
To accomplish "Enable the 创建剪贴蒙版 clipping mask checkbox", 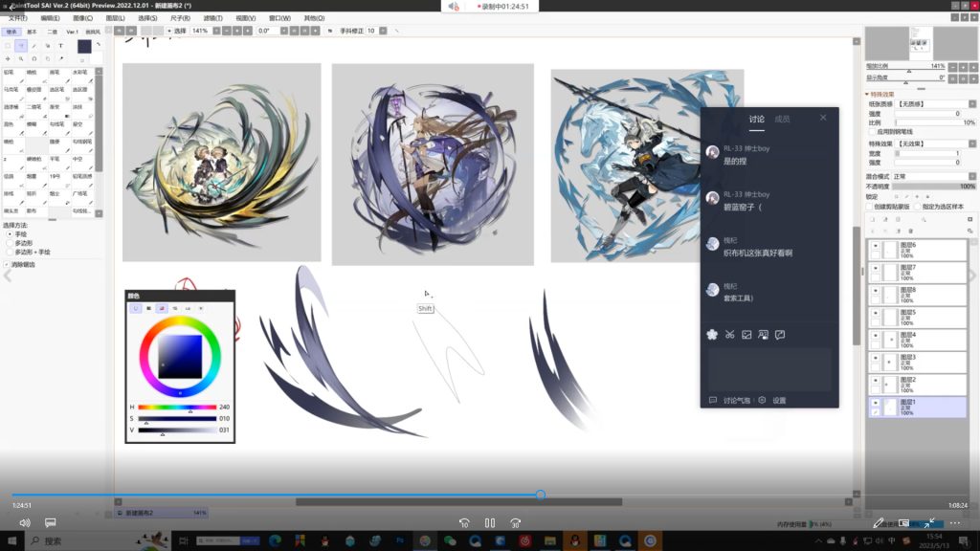I will click(x=869, y=206).
